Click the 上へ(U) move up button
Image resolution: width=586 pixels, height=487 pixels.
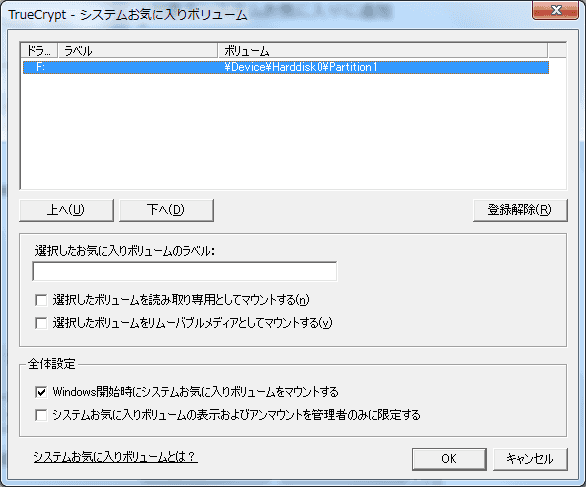coord(66,210)
